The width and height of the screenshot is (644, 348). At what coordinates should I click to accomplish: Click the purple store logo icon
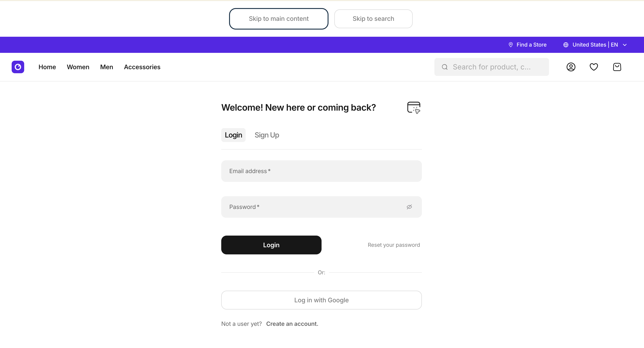coord(18,67)
